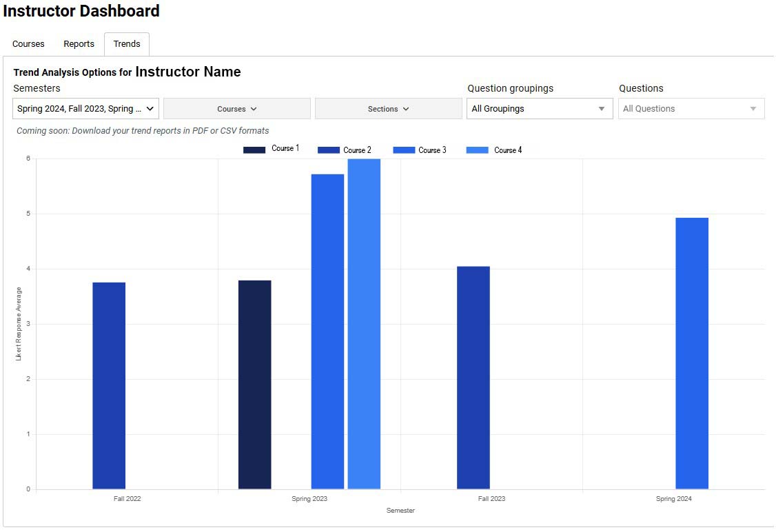776x532 pixels.
Task: Click the Fall 2022 Course 2 bar
Action: pyautogui.click(x=109, y=386)
